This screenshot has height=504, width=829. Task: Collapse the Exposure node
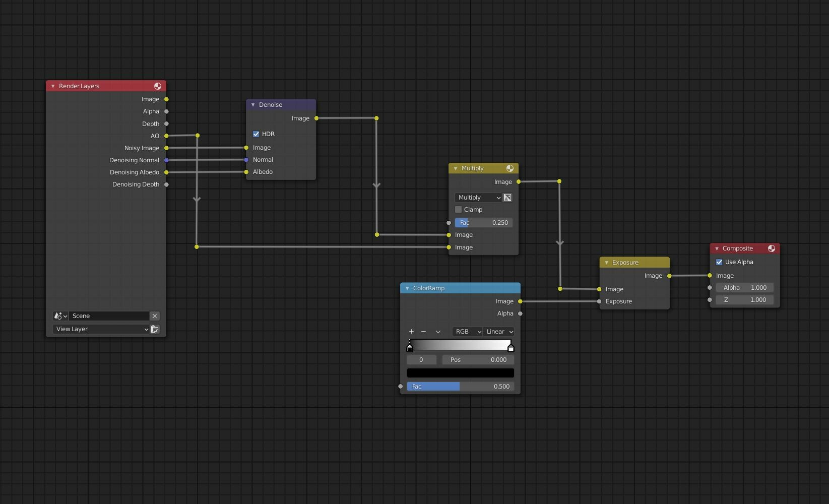[606, 263]
